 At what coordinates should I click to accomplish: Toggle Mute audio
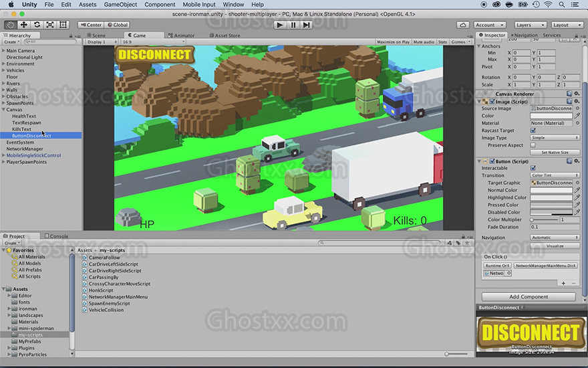coord(424,42)
